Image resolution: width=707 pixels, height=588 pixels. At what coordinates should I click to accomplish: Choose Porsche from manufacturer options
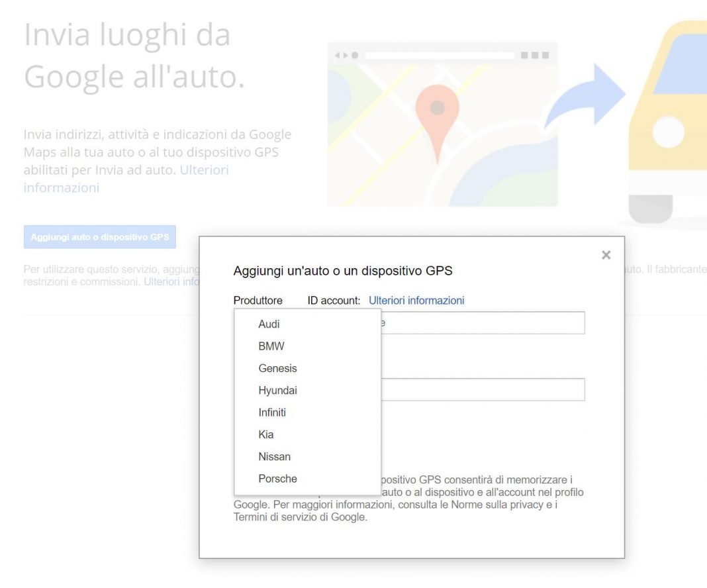[308, 479]
